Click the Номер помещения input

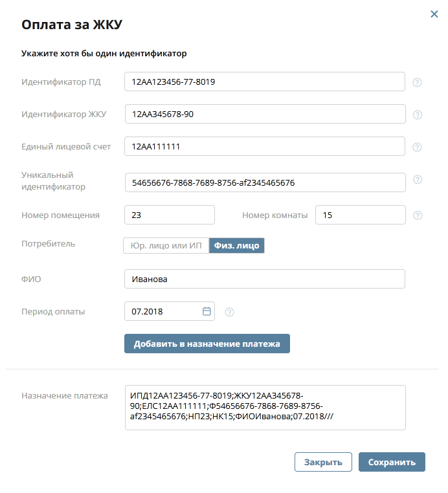tap(170, 215)
